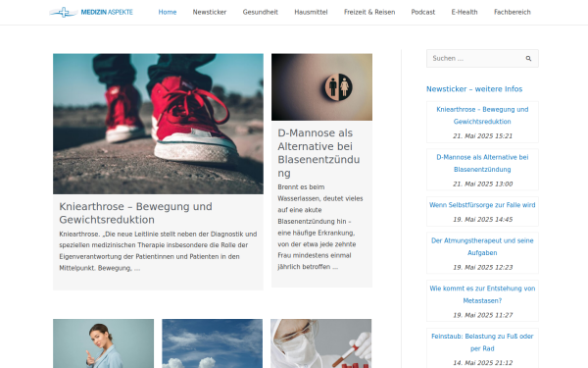Open the Fachbereich menu item
Viewport: 588px width, 368px height.
coord(513,12)
